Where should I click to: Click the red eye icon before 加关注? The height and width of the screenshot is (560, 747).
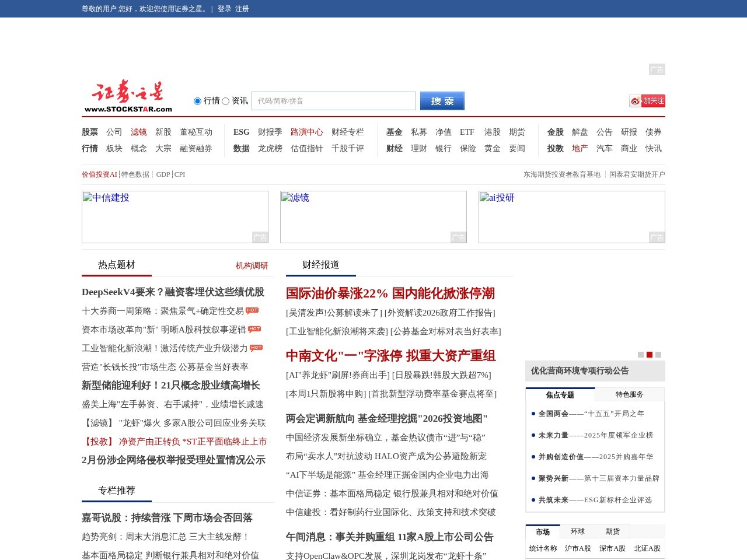(x=634, y=101)
